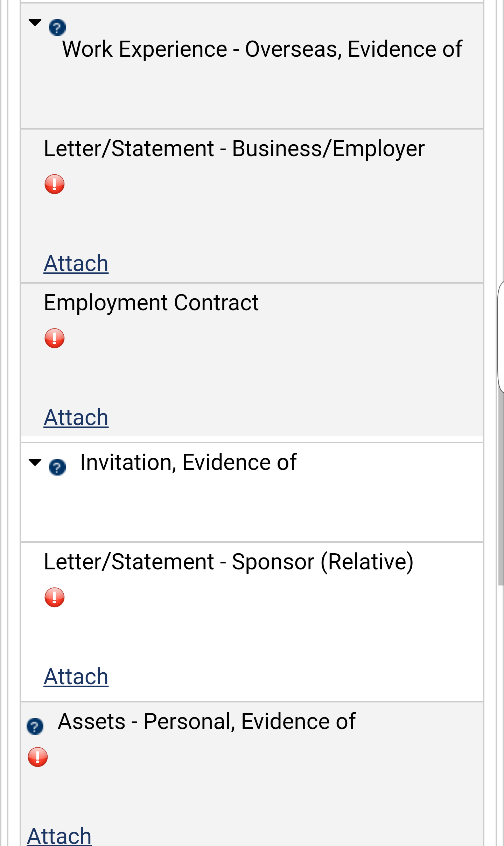The image size is (504, 846).
Task: Select Invitation, Evidence of heading text
Action: coord(188,462)
